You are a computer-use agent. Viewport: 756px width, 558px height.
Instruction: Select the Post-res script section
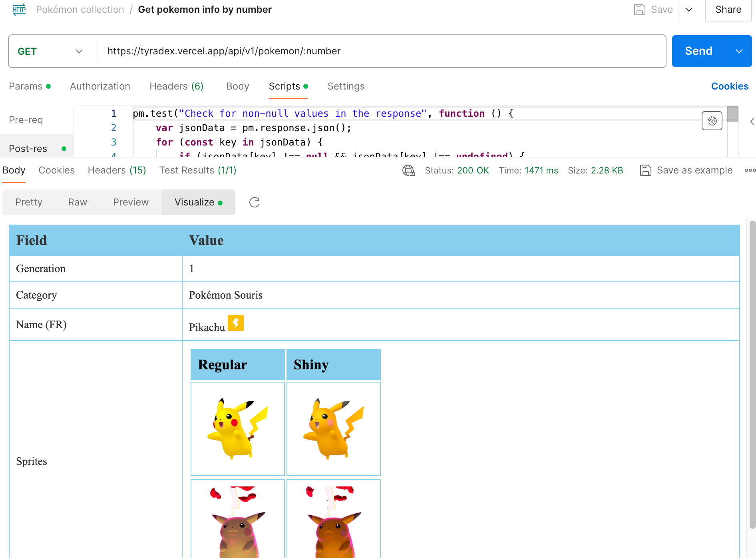(37, 148)
